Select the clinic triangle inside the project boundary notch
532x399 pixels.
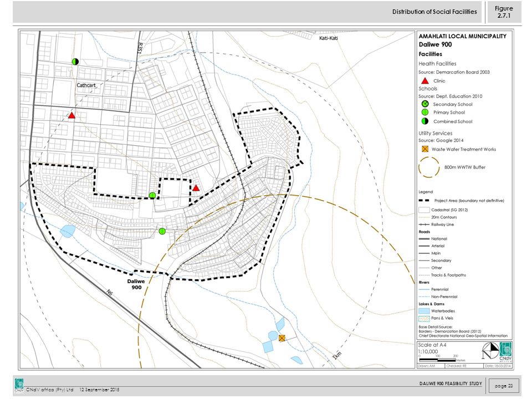[x=196, y=188]
